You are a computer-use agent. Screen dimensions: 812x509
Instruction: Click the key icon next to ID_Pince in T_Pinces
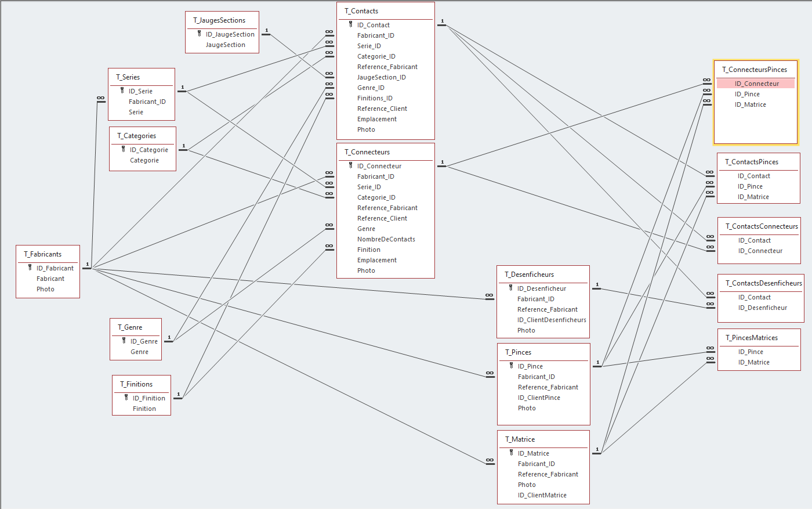[511, 366]
